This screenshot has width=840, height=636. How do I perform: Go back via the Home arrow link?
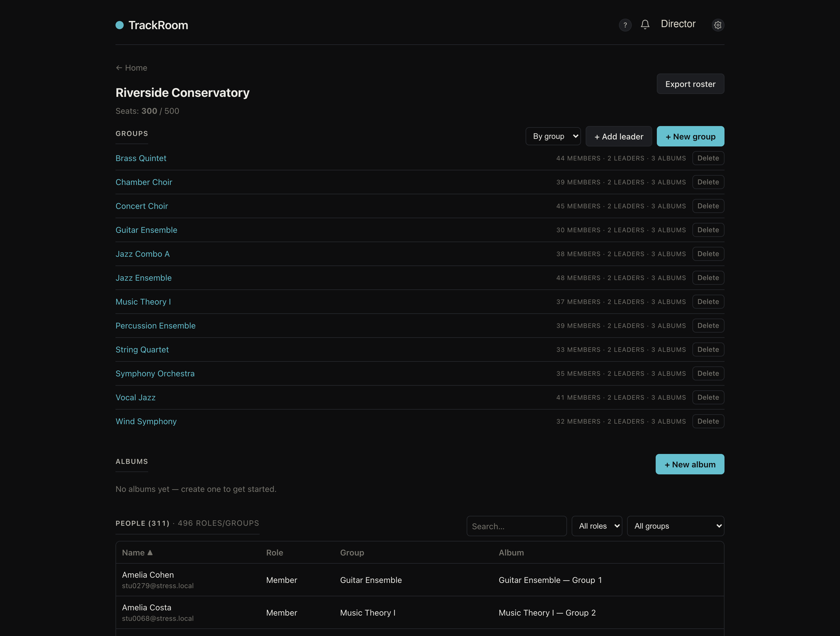point(131,68)
